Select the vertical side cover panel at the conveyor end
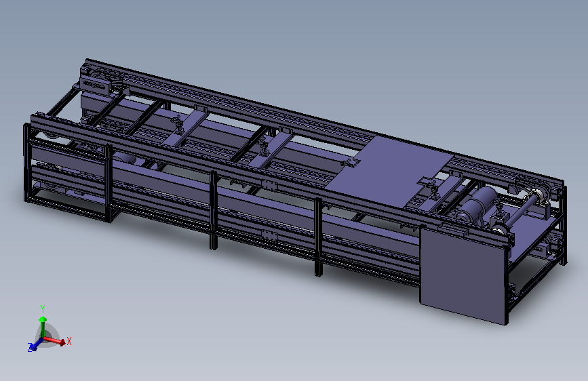This screenshot has height=381, width=588. tap(463, 275)
